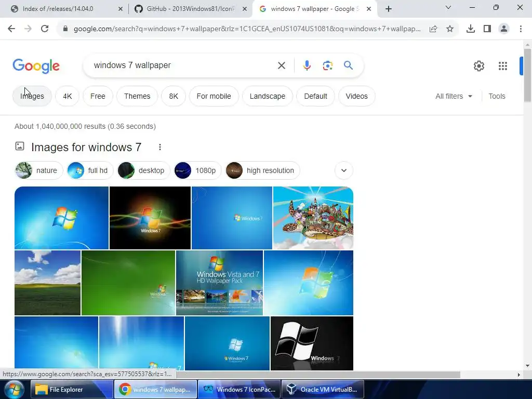Open the Google apps grid
The image size is (532, 399).
[x=503, y=66]
